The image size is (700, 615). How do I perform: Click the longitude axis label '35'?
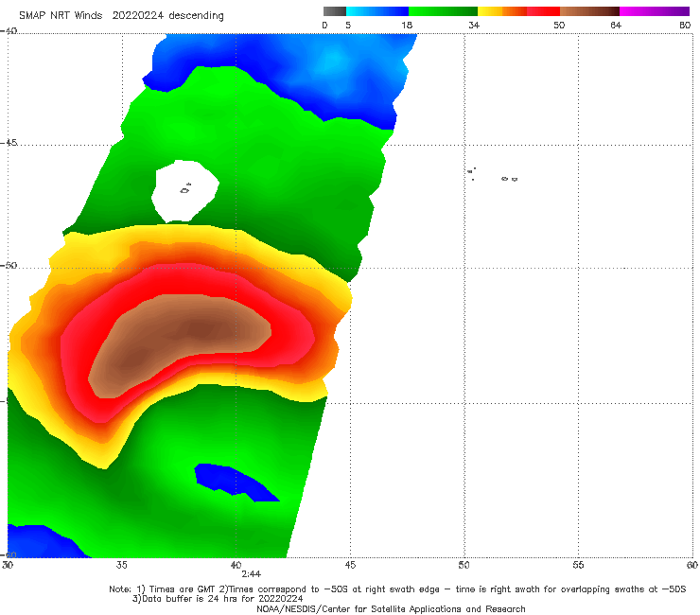[121, 565]
